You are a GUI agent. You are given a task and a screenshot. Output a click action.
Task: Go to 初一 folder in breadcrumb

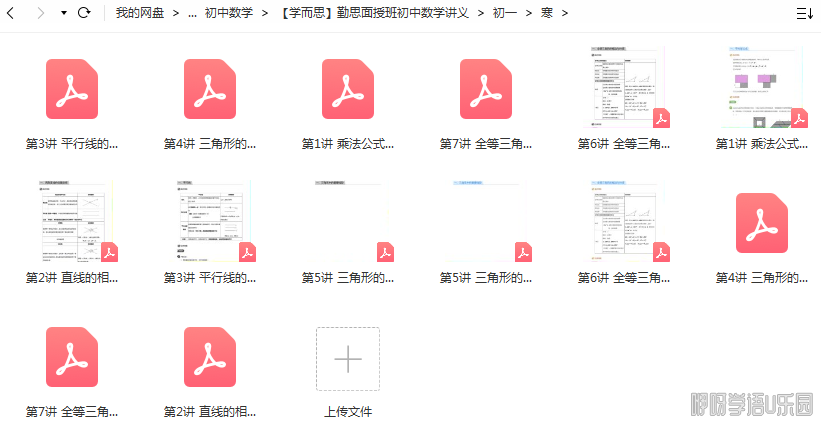click(x=504, y=13)
